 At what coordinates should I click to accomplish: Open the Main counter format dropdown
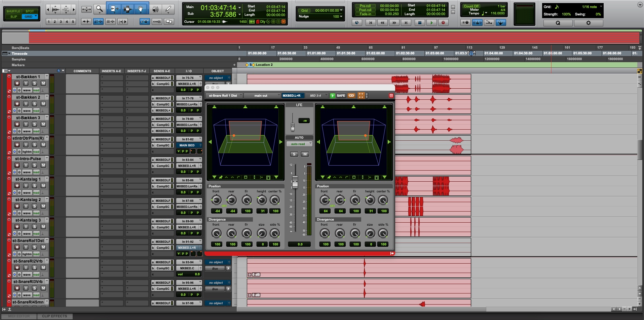click(239, 7)
